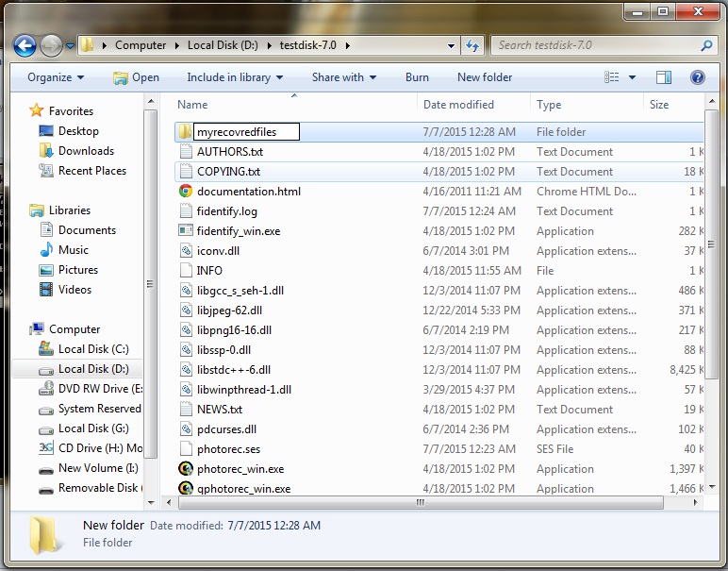Expand the Include in library menu
Viewport: 728px width, 571px height.
(x=235, y=77)
